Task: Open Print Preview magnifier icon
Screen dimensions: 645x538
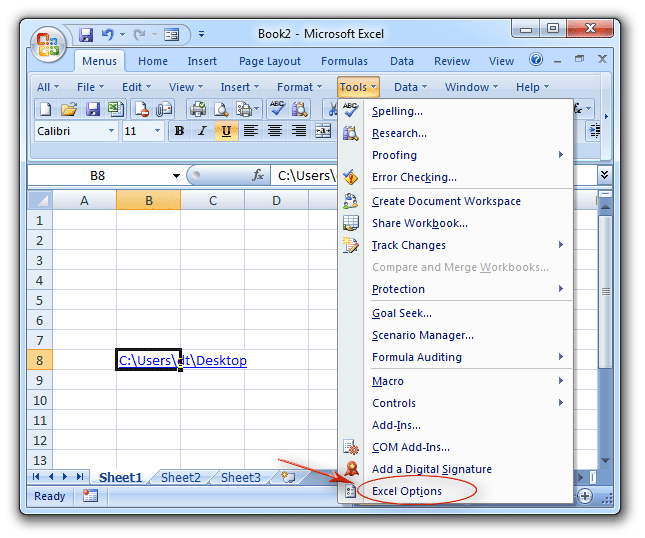Action: 221,109
